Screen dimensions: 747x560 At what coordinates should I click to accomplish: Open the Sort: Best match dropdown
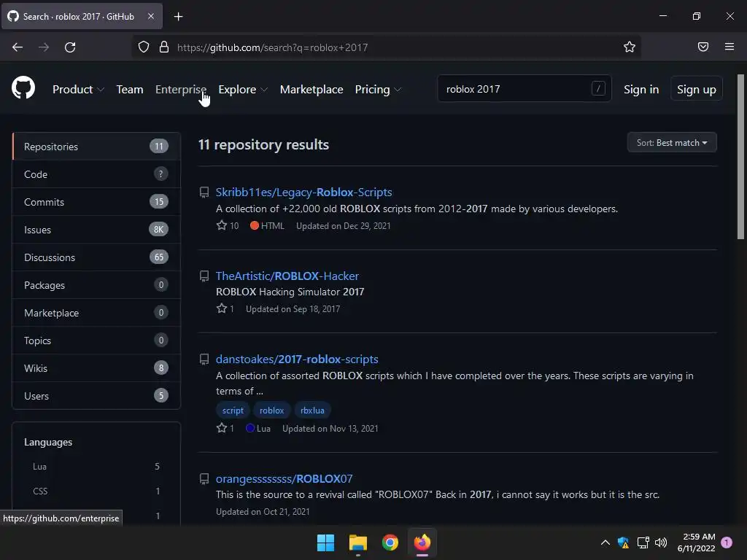pos(672,142)
